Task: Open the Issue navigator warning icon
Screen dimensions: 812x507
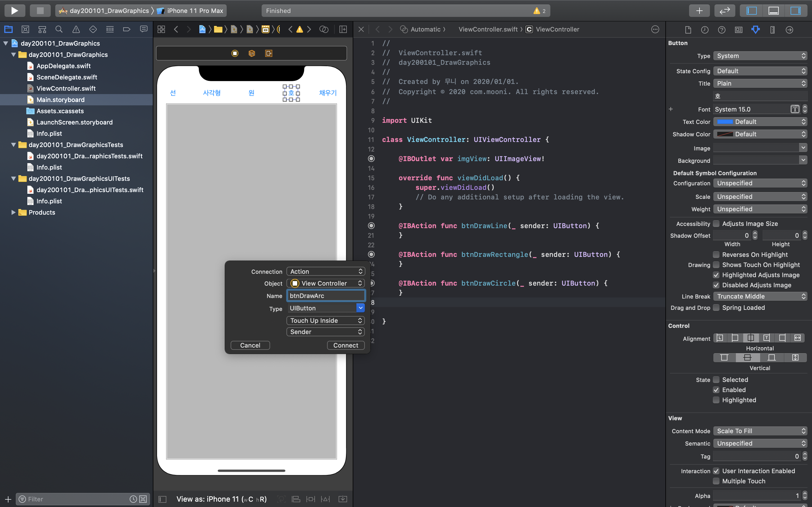Action: tap(76, 30)
